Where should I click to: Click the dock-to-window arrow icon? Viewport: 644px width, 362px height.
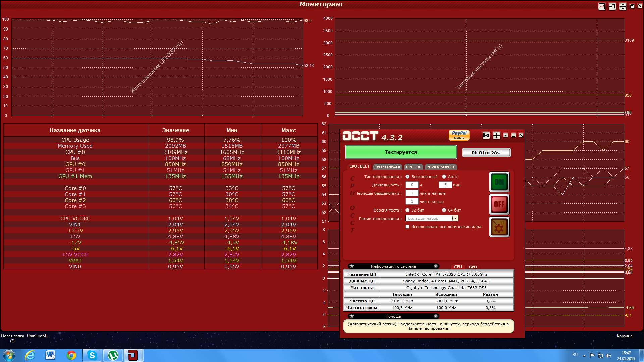click(612, 6)
